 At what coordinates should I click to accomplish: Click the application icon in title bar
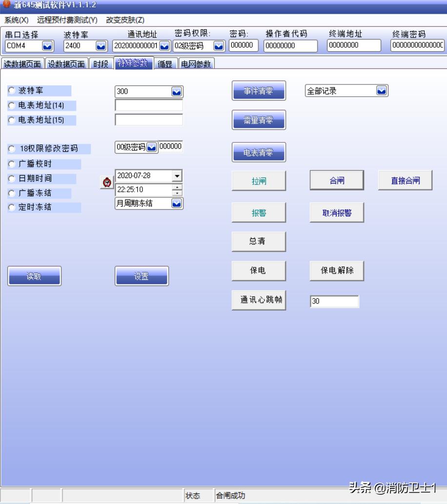(6, 5)
